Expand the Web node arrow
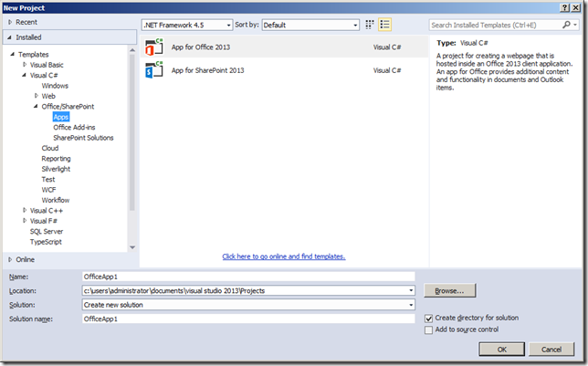588x366 pixels. click(37, 96)
